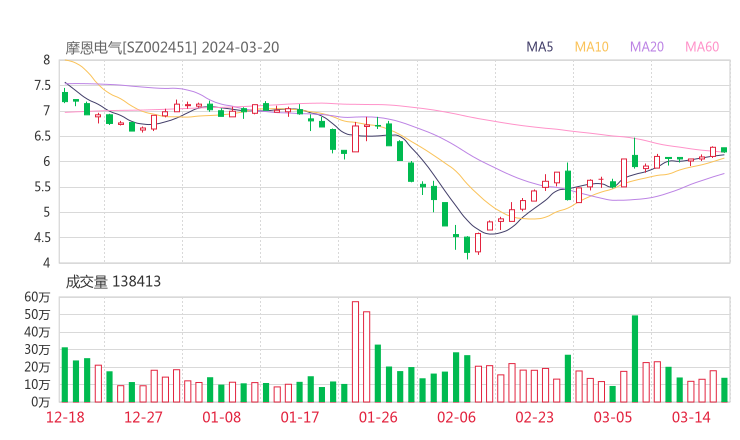The width and height of the screenshot is (740, 440).
Task: Click the MA20 legend label
Action: [647, 47]
